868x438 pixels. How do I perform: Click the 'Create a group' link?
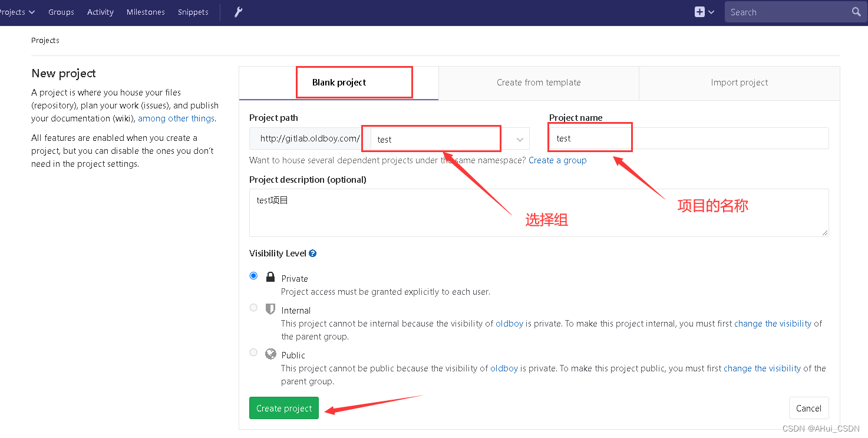(557, 160)
